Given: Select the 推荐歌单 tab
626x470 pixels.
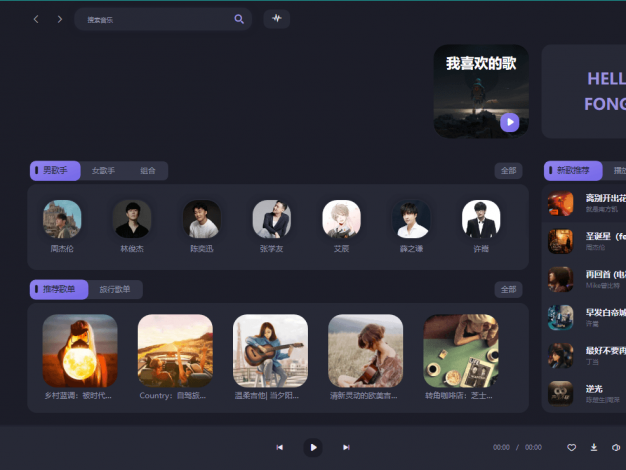Looking at the screenshot, I should tap(59, 289).
